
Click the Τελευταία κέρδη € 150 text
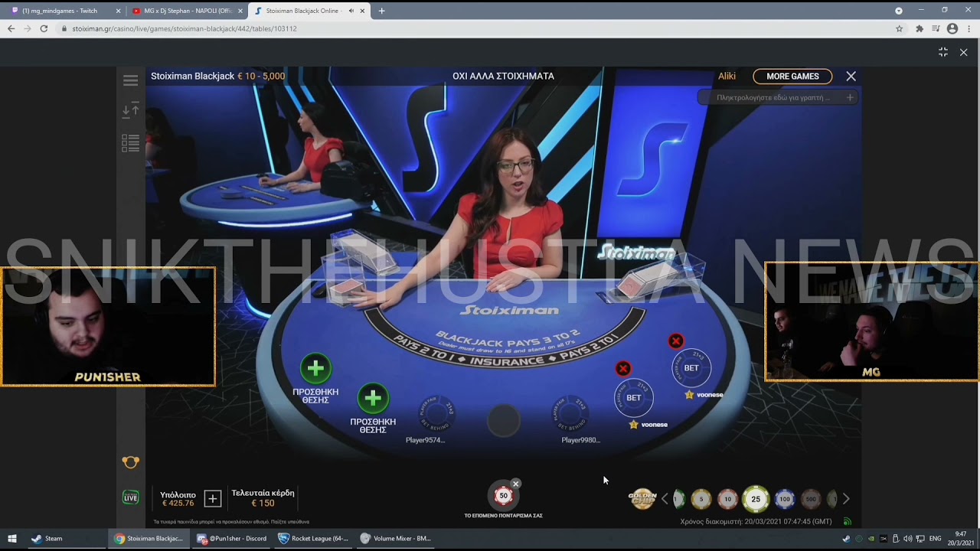[263, 498]
